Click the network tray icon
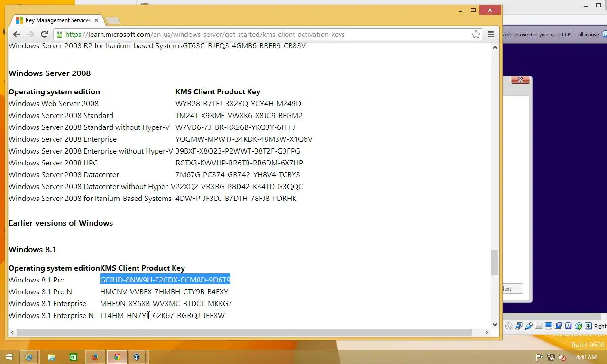 (551, 357)
